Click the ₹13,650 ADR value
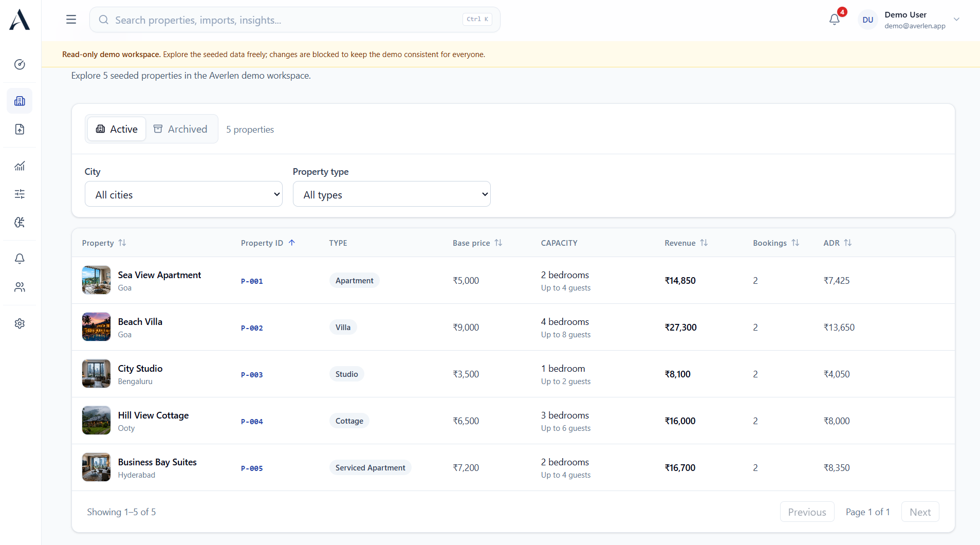980x545 pixels. [x=839, y=327]
